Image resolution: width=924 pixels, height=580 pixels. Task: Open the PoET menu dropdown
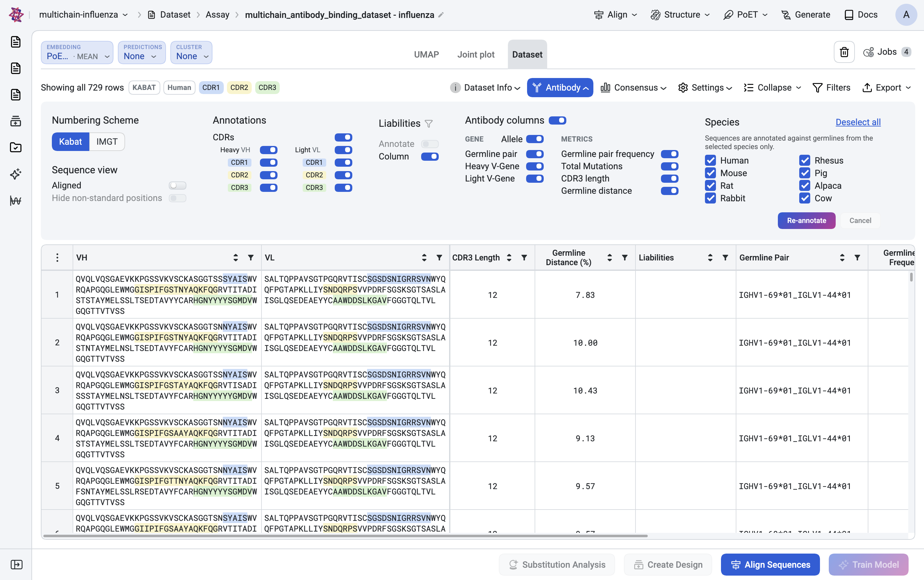745,14
